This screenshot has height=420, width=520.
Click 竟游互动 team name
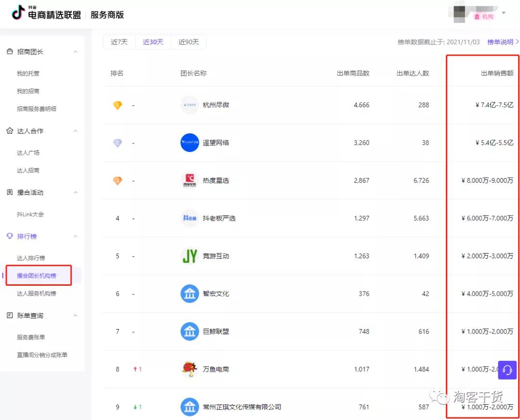(216, 256)
